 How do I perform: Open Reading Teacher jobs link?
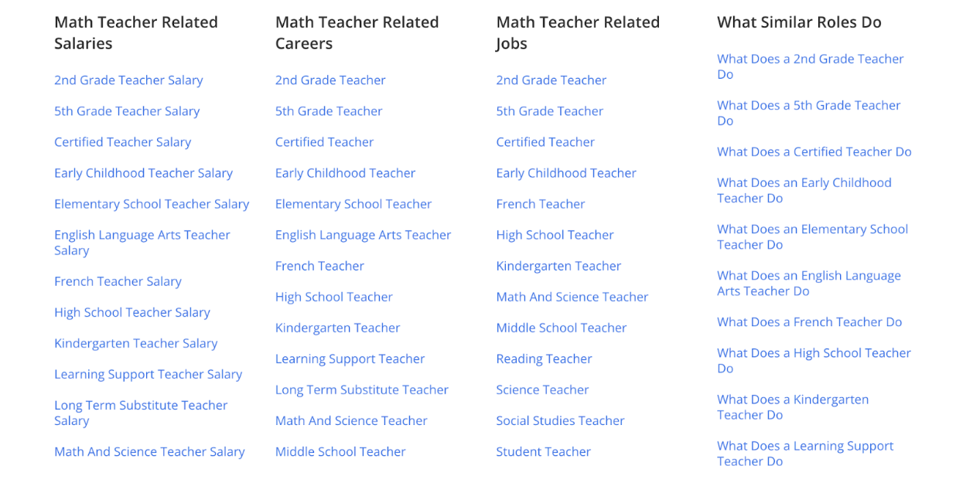pyautogui.click(x=544, y=359)
